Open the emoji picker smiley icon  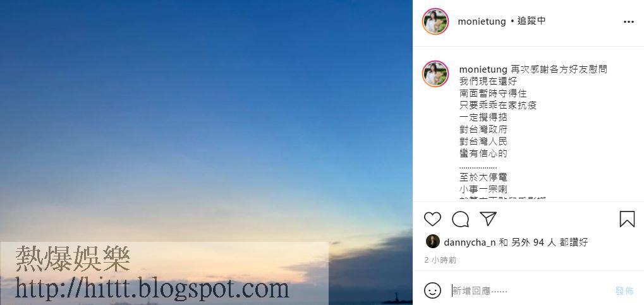click(432, 290)
